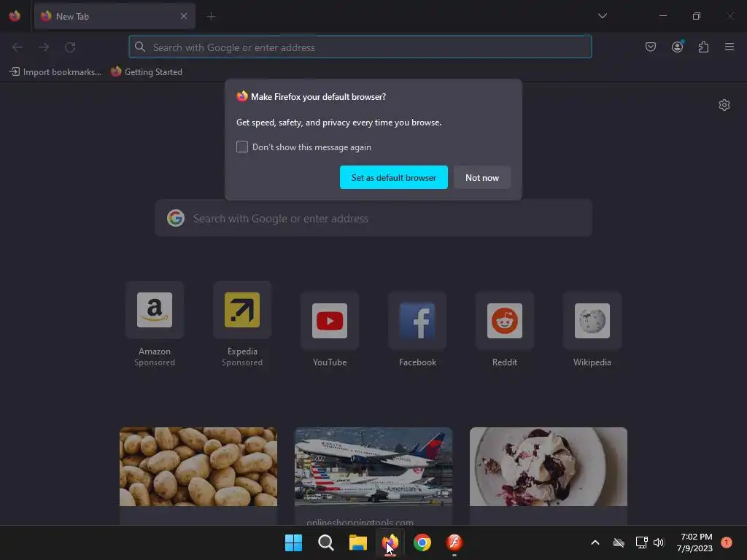Open the application hamburger menu
This screenshot has height=560, width=747.
(729, 47)
